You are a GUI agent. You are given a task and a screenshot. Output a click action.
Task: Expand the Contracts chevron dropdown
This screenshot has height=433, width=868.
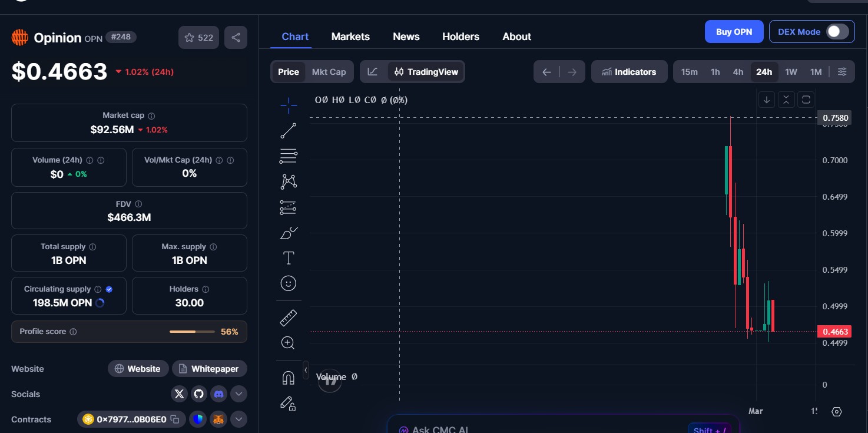238,419
